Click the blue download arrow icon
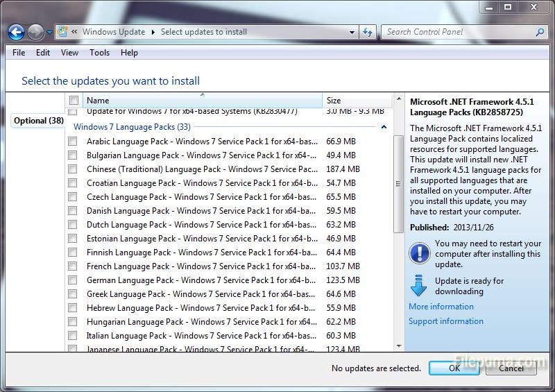This screenshot has width=555, height=392. (x=419, y=285)
